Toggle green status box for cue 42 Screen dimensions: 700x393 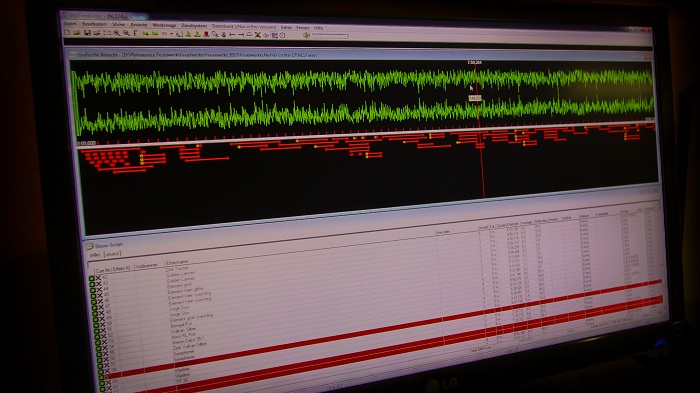[x=92, y=278]
